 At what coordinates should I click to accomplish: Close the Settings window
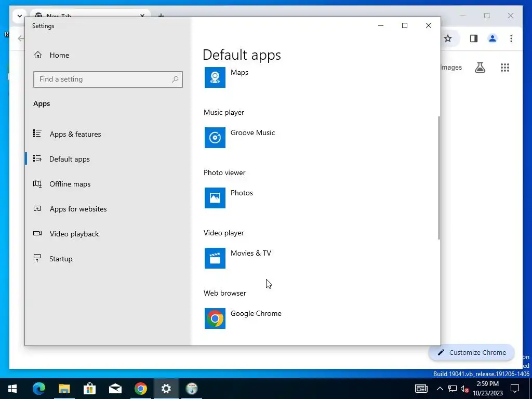click(429, 25)
